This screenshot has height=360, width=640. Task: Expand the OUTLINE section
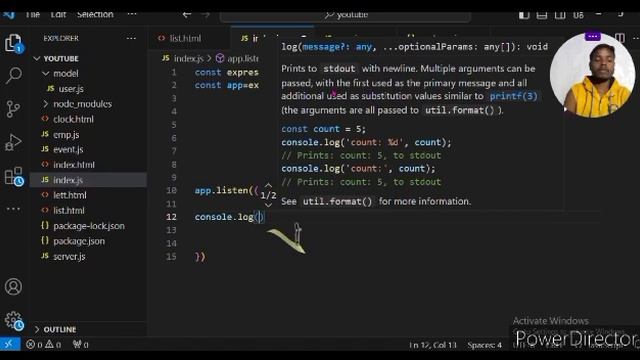pos(56,329)
